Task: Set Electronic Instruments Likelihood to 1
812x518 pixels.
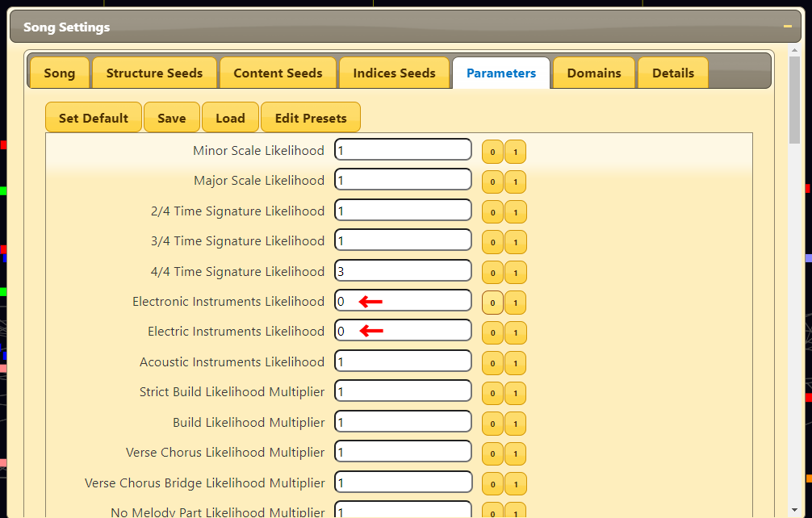Action: click(516, 303)
